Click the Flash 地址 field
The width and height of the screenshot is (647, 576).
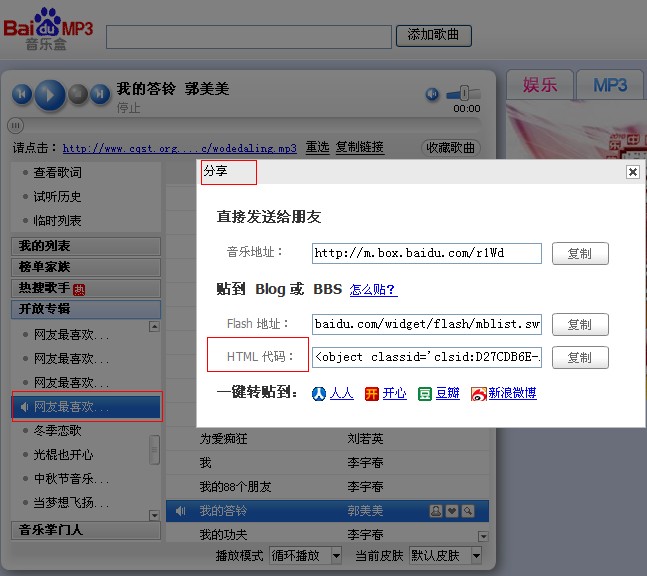427,324
